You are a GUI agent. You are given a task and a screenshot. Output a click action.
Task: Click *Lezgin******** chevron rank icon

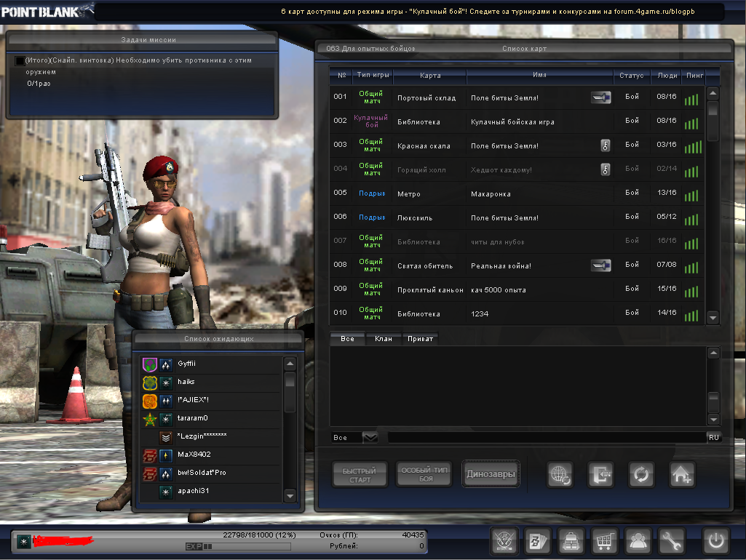tap(165, 437)
